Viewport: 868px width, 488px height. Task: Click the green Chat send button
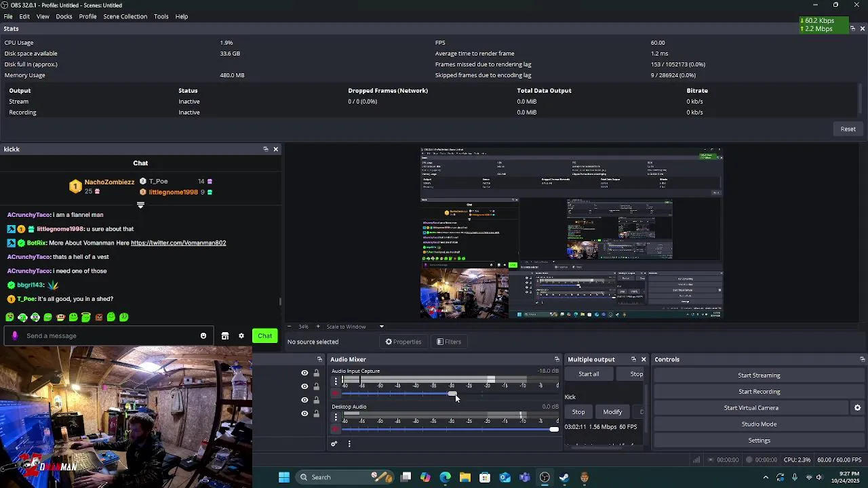coord(264,335)
